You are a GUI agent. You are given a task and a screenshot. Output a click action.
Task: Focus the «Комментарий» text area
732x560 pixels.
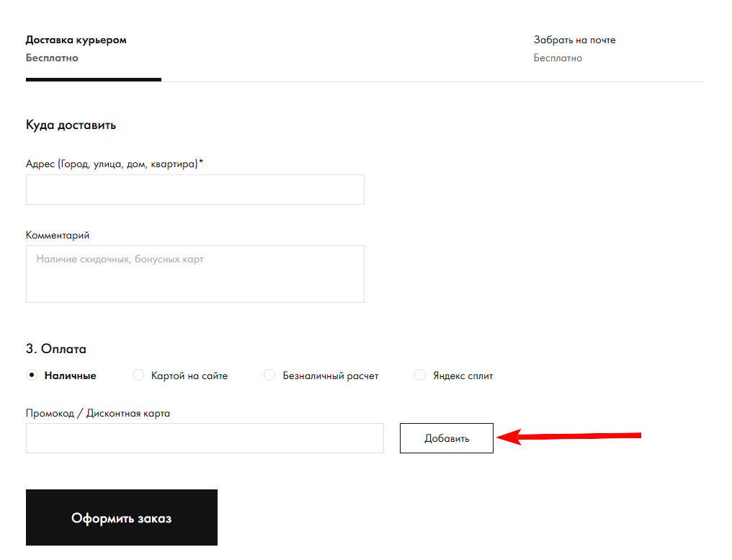tap(195, 274)
